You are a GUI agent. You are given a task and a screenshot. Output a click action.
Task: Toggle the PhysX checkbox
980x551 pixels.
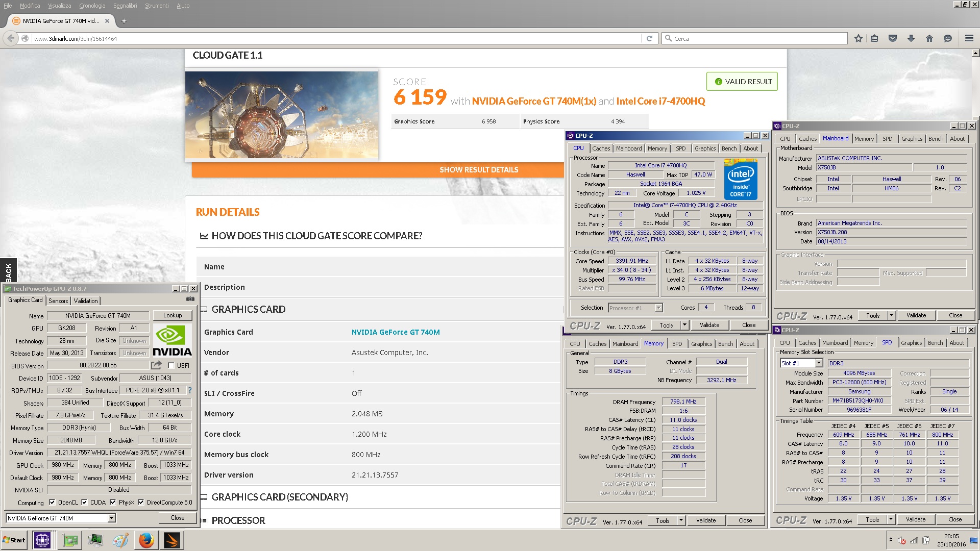point(113,502)
